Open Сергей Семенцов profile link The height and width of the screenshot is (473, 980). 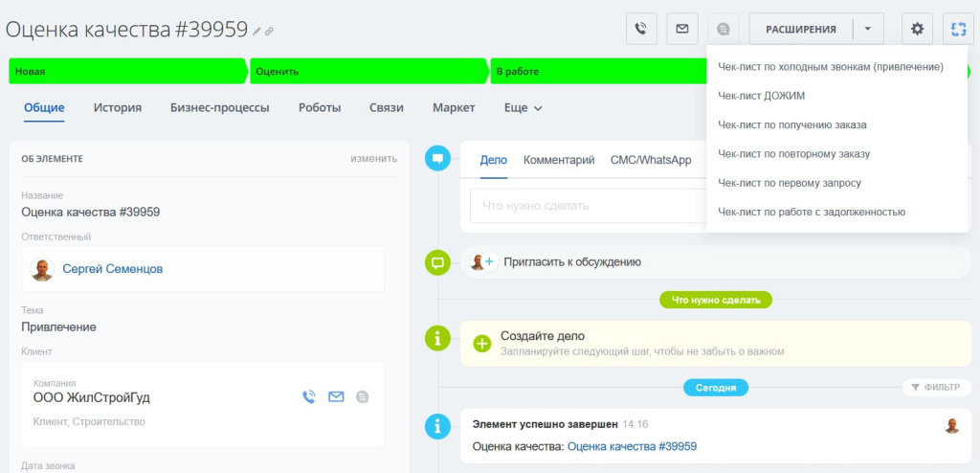tap(113, 269)
